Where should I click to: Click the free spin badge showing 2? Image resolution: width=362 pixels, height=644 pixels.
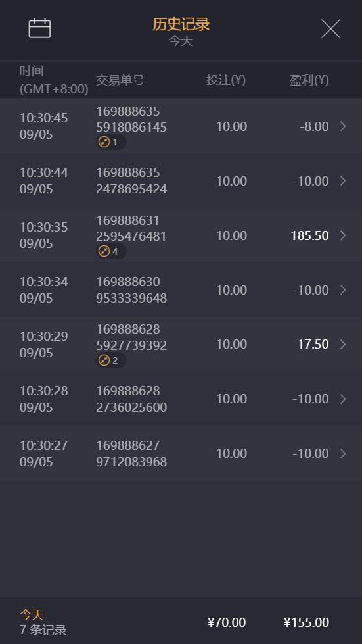(x=111, y=360)
